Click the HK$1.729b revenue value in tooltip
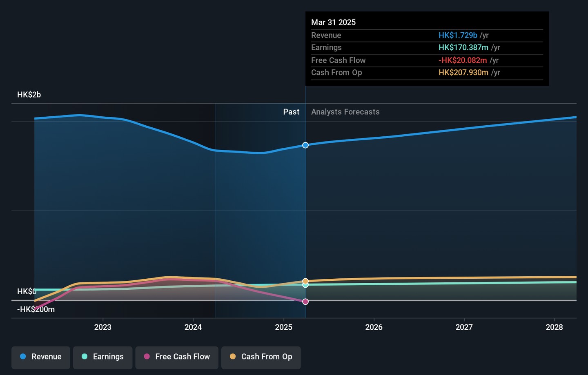The height and width of the screenshot is (375, 588). [x=458, y=36]
